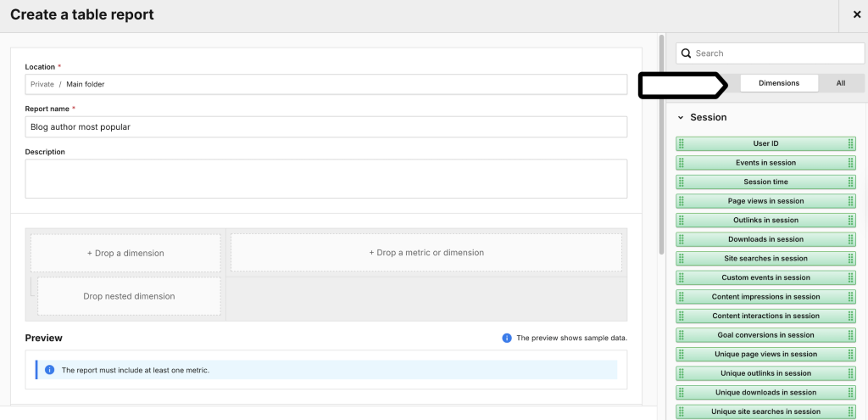This screenshot has width=868, height=420.
Task: Click the Search dimensions input field
Action: (770, 53)
